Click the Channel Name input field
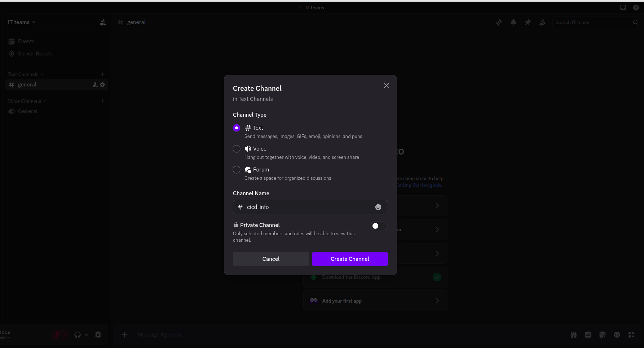 point(310,207)
